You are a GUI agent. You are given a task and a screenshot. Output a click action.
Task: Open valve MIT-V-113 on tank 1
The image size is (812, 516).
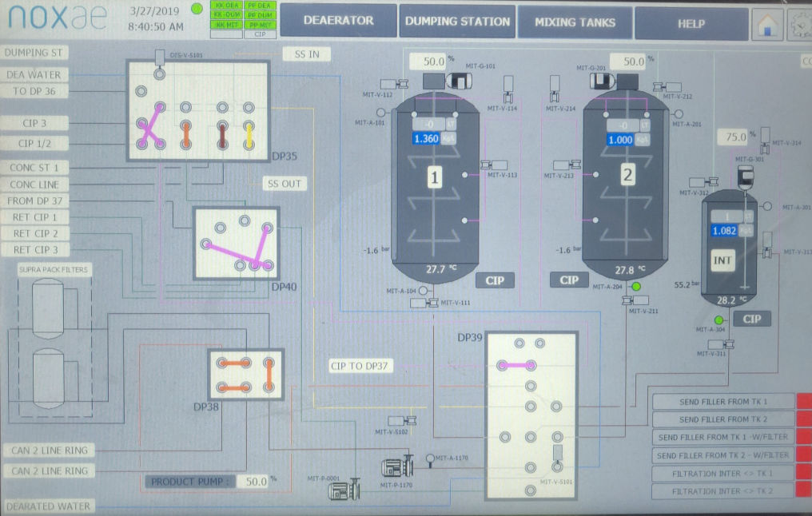[x=488, y=164]
